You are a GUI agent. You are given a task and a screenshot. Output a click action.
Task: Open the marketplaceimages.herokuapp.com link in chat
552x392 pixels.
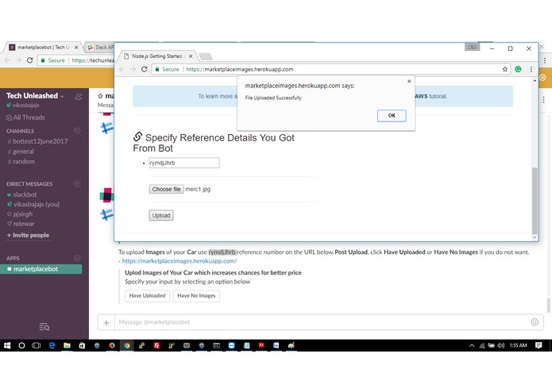tap(179, 261)
